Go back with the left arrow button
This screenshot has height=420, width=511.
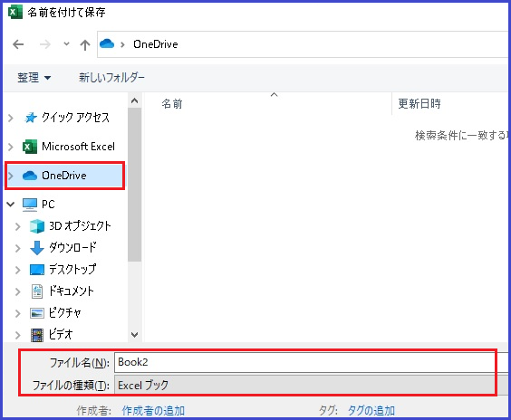(x=18, y=44)
